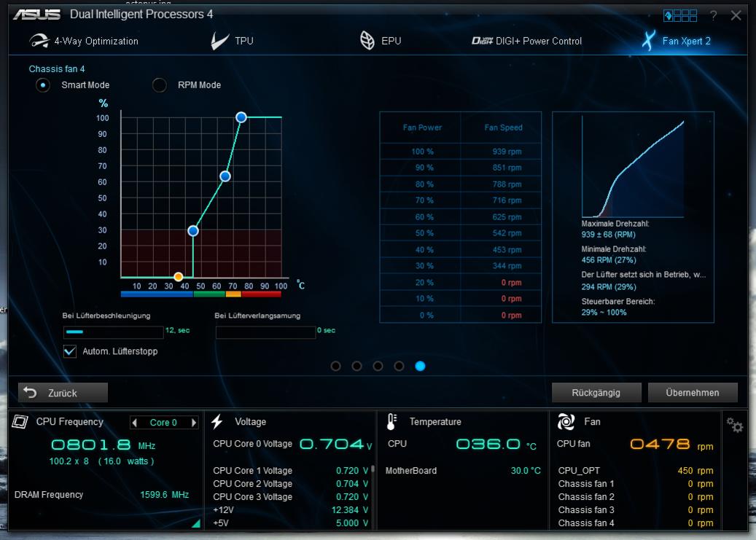The width and height of the screenshot is (756, 540).
Task: Click the +12V voltage reading
Action: (350, 510)
